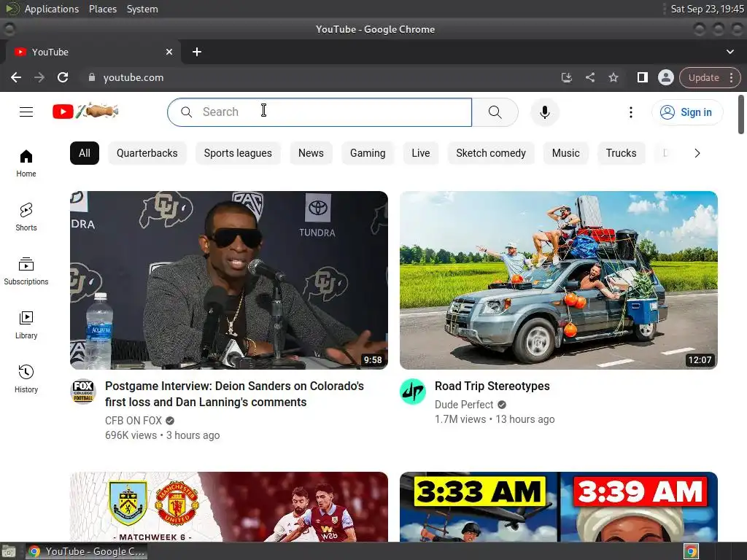Select the All filter chip
747x560 pixels.
pyautogui.click(x=85, y=153)
